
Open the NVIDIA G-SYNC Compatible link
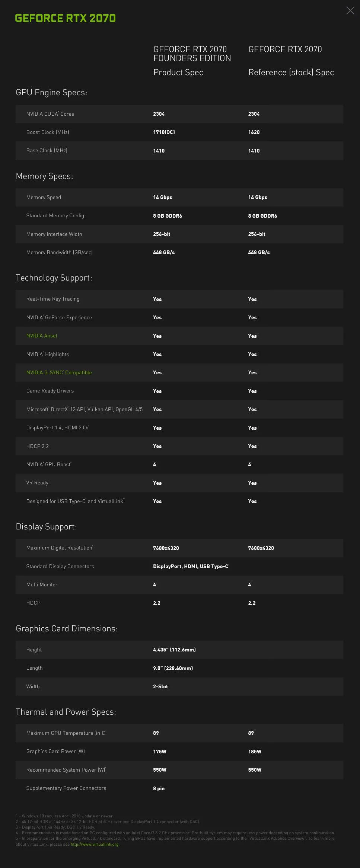coord(59,372)
